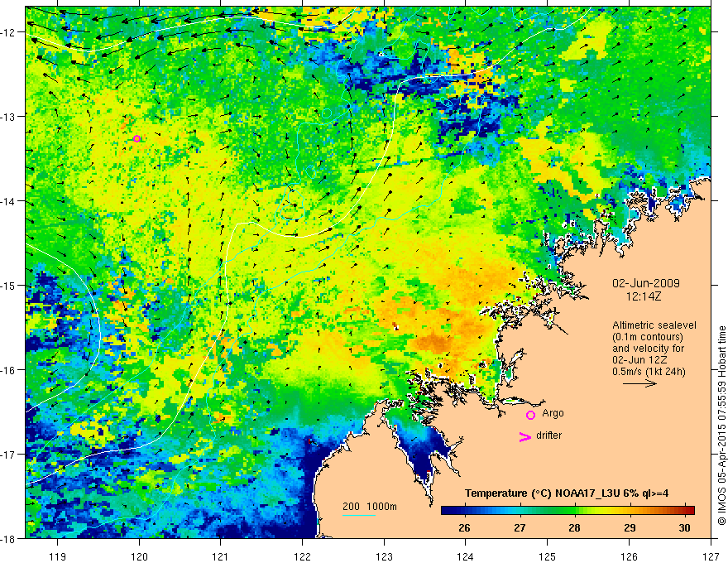Image resolution: width=728 pixels, height=563 pixels.
Task: Click the latitude label '-15'
Action: pos(8,285)
